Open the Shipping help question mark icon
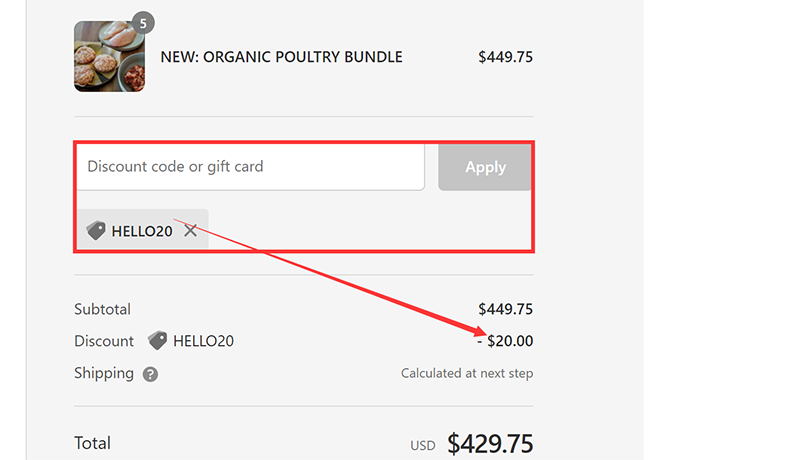The image size is (800, 460). pyautogui.click(x=150, y=374)
